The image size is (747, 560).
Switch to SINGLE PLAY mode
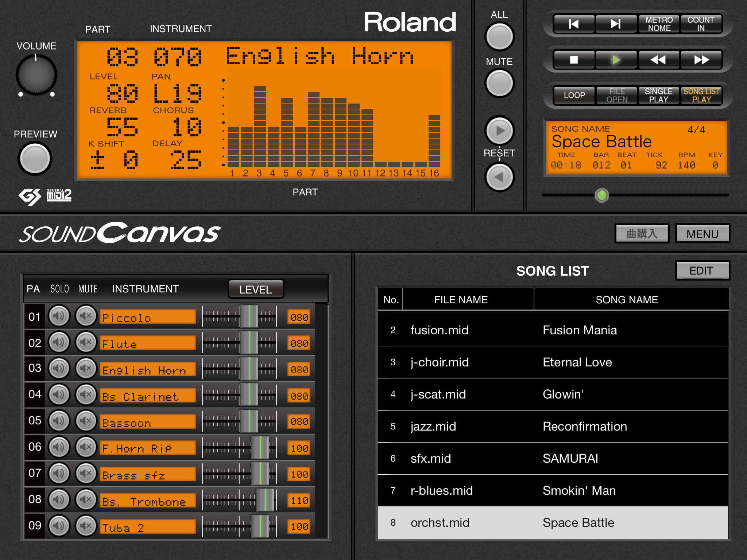coord(658,95)
